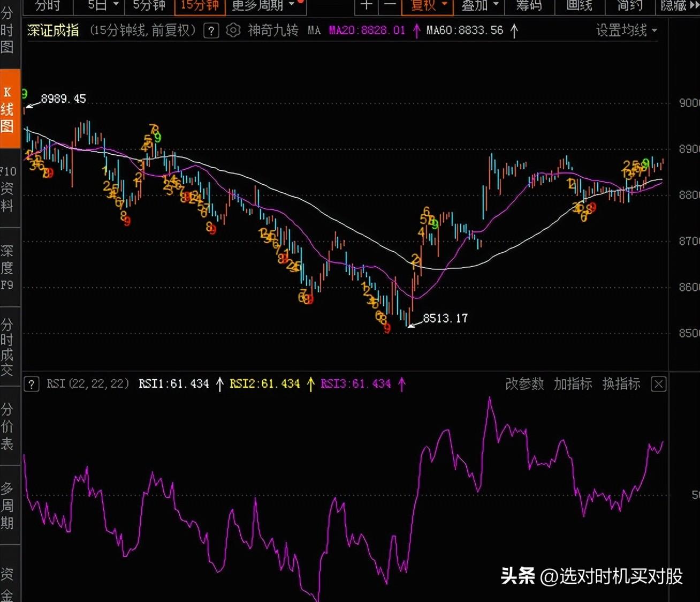Click the minus zoom-out chart button
Image resolution: width=700 pixels, height=602 pixels.
[390, 6]
